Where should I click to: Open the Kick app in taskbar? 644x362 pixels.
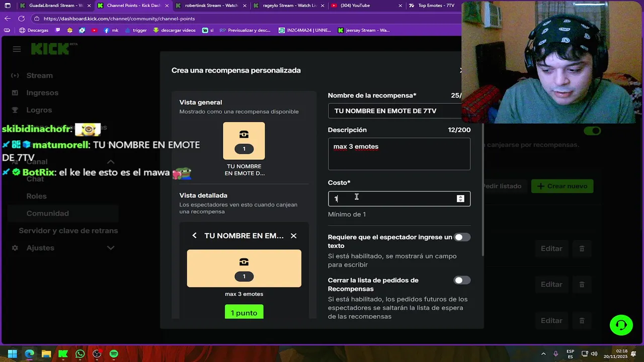(63, 354)
